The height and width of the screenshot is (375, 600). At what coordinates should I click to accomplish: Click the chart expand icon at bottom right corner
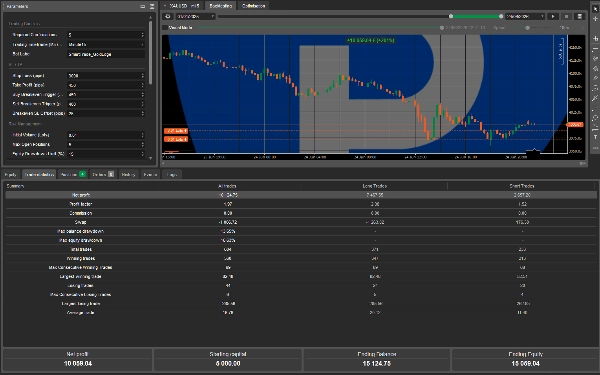[x=582, y=163]
